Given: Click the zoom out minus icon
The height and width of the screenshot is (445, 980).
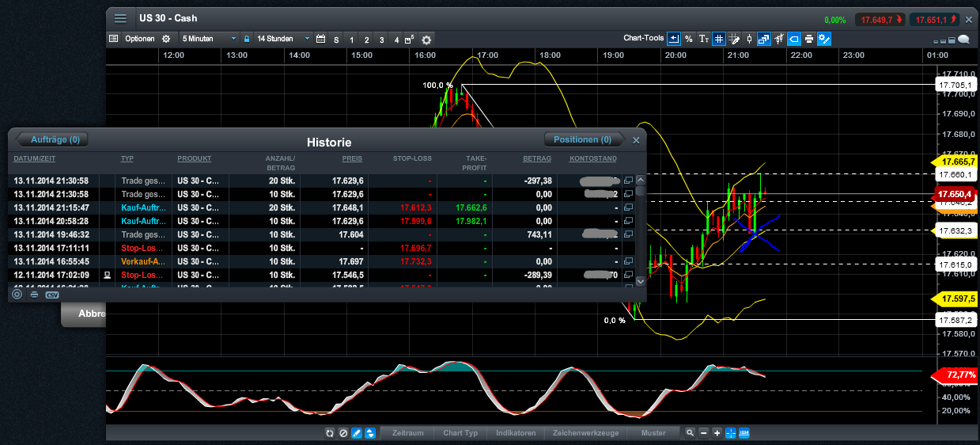Looking at the screenshot, I should tap(703, 433).
